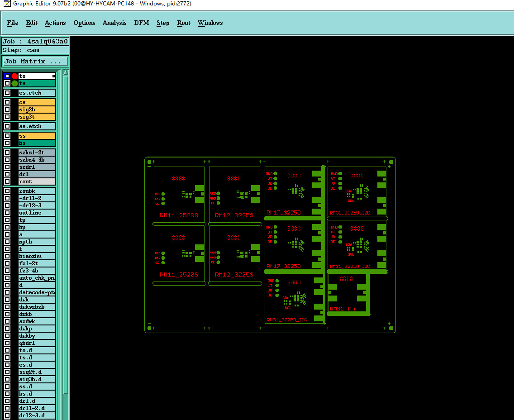Screen dimensions: 514x420
Task: Click the layer list scroll-up arrow
Action: click(x=66, y=73)
